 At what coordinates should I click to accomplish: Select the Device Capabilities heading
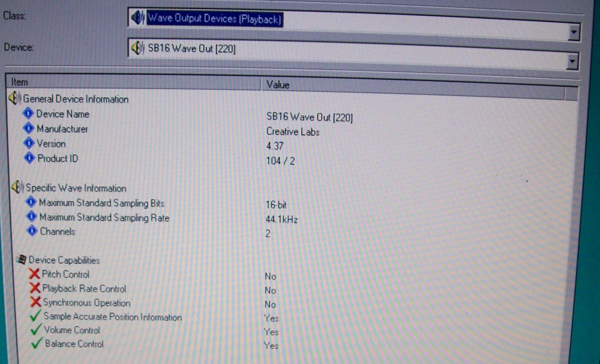click(64, 260)
